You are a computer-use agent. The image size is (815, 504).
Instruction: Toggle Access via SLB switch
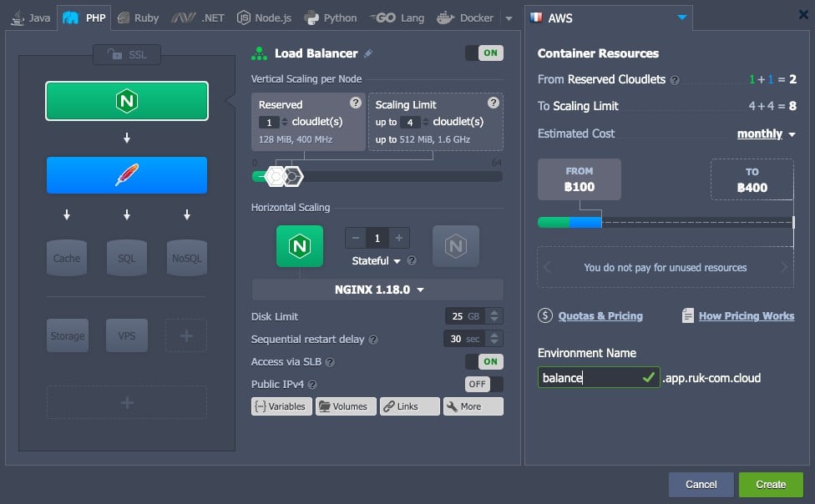click(x=484, y=361)
